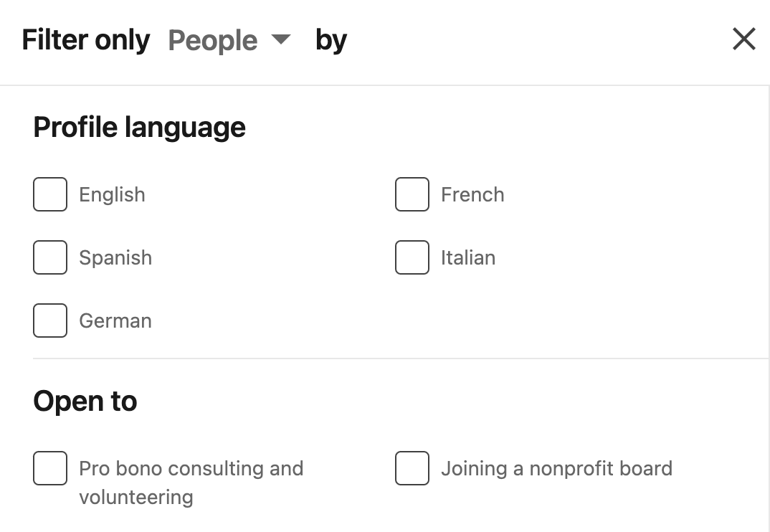The width and height of the screenshot is (770, 532).
Task: Select the 'Profile language' section heading
Action: 139,127
